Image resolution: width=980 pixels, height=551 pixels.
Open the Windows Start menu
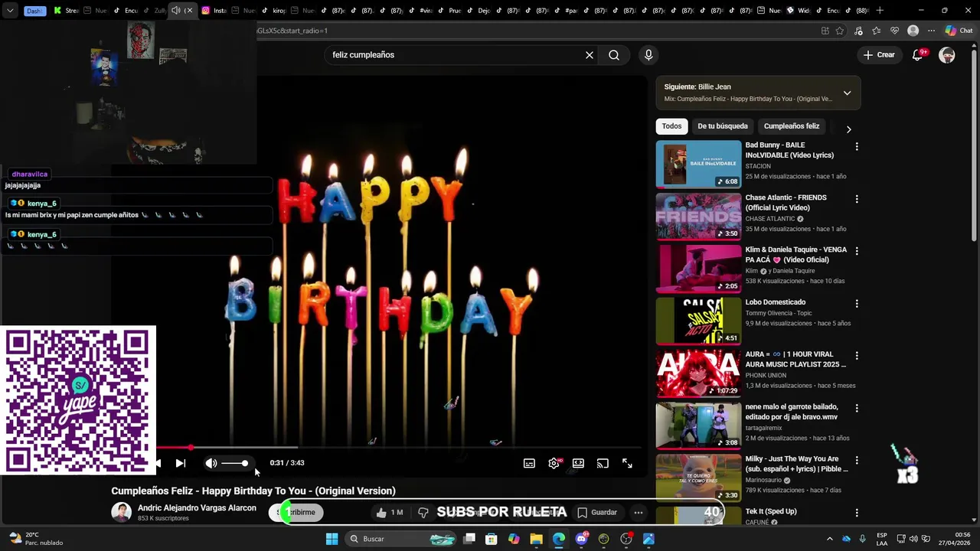tap(332, 539)
